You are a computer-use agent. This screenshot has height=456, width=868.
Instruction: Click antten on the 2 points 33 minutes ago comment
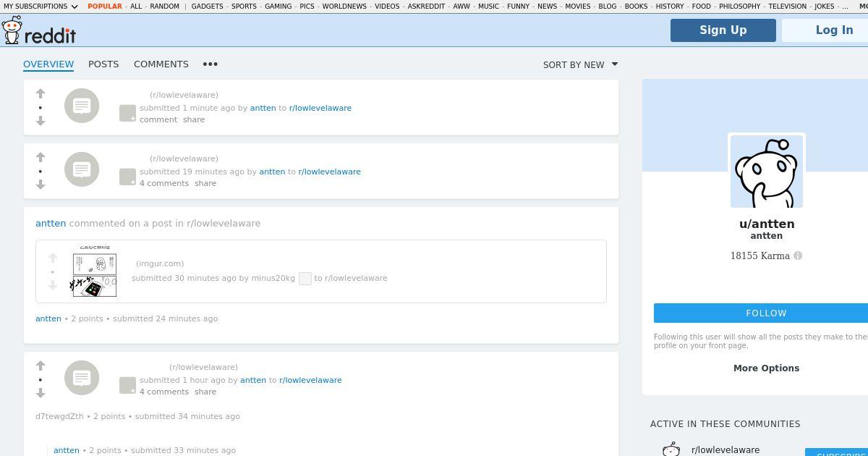point(67,450)
